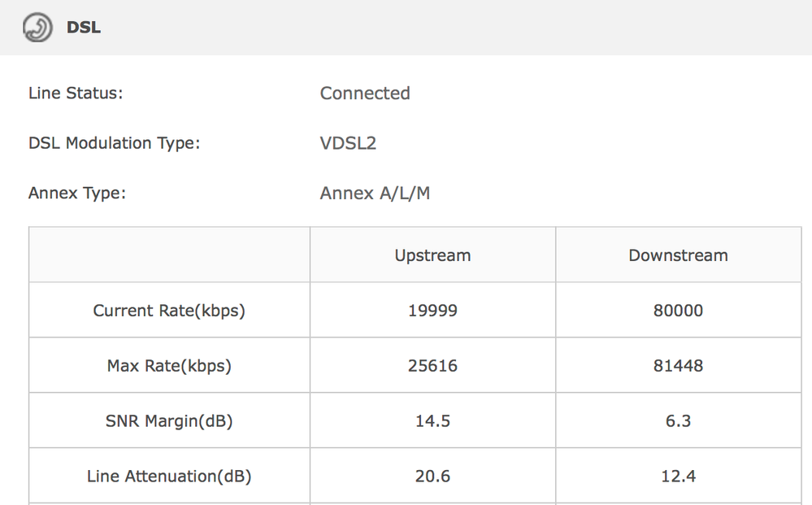Click the Upstream column header
This screenshot has height=505, width=812.
tap(433, 255)
